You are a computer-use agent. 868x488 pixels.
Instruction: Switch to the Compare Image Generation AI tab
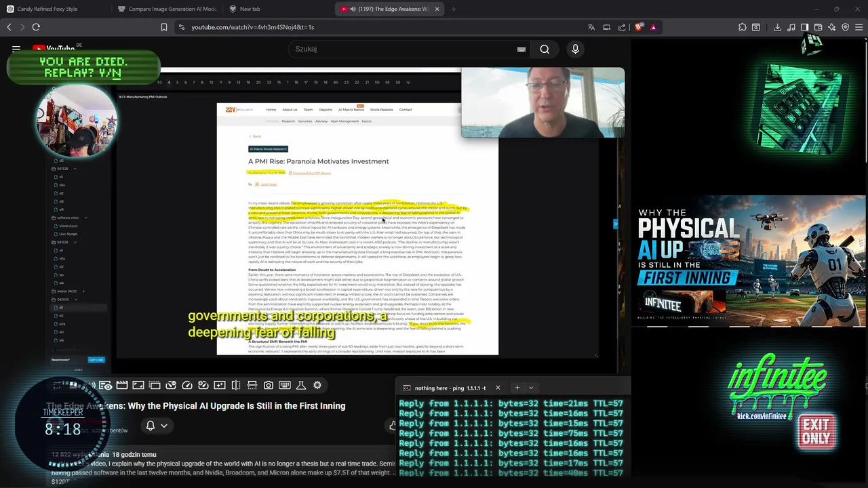pyautogui.click(x=167, y=9)
